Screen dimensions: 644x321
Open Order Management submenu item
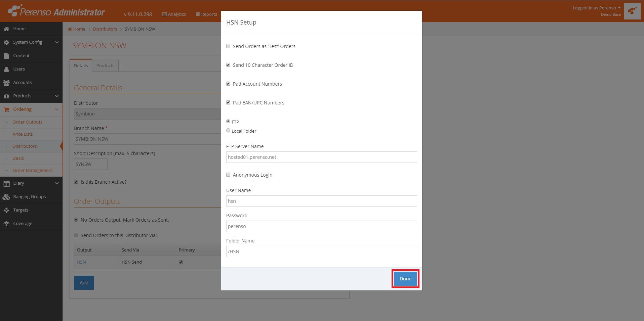pos(33,171)
